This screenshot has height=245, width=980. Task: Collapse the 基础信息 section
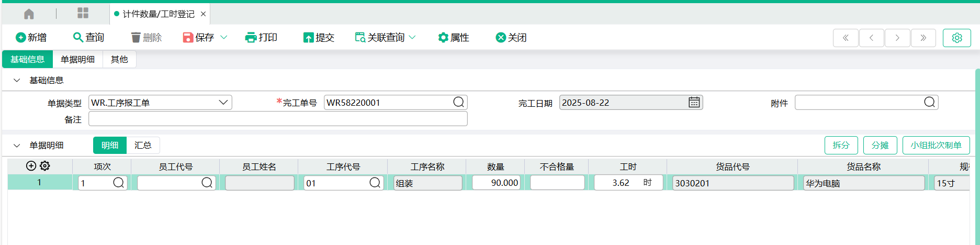[x=17, y=80]
